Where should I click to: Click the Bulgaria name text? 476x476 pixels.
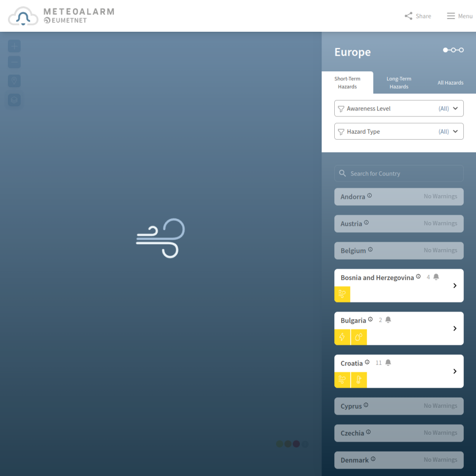(353, 321)
